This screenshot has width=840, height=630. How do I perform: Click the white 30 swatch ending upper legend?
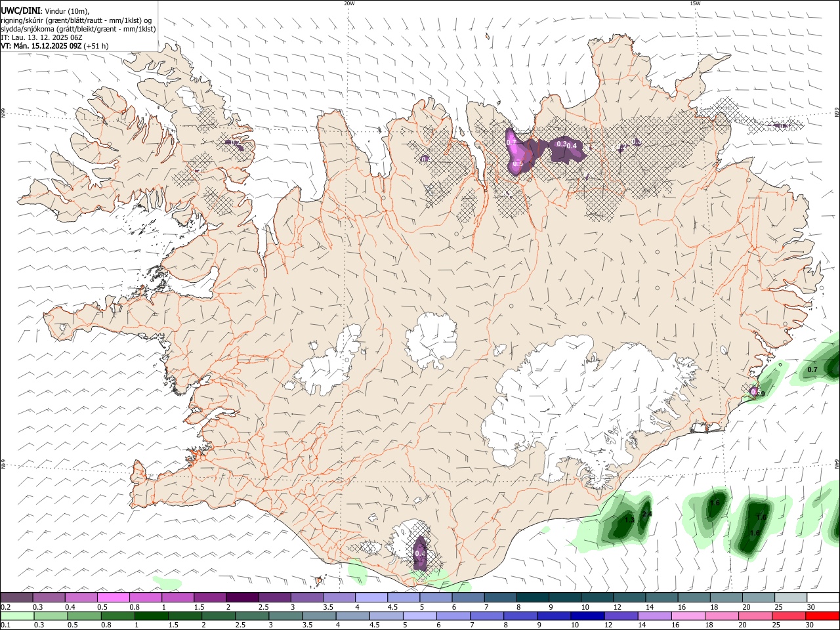click(823, 598)
